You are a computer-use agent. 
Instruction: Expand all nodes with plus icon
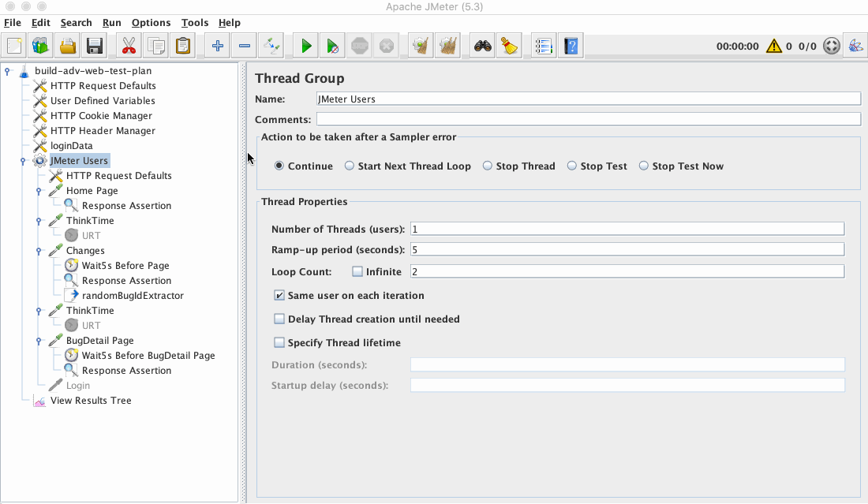[218, 46]
